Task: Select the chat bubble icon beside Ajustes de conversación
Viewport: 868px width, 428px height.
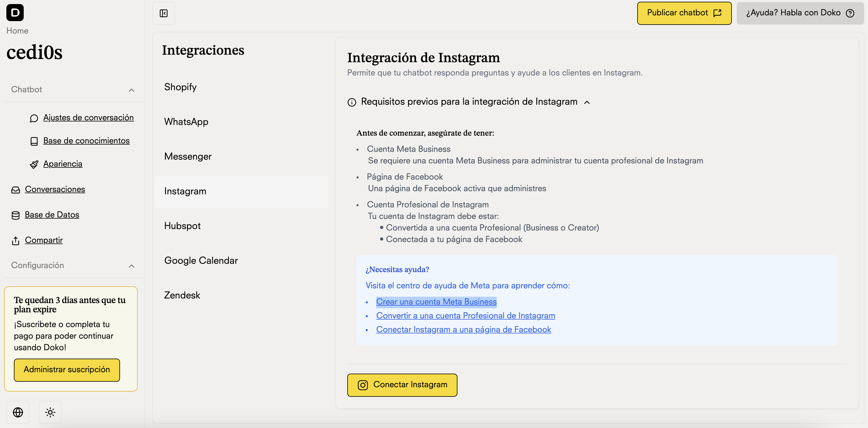Action: pos(34,118)
